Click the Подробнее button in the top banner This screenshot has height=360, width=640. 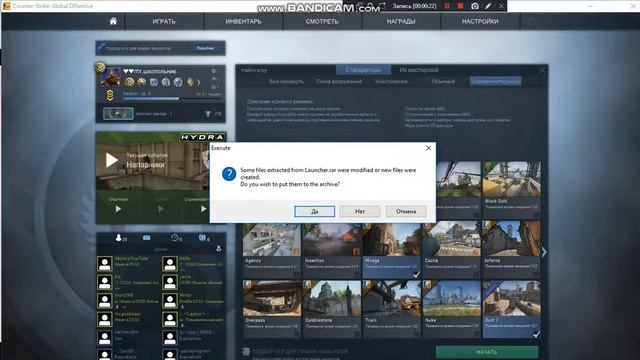coord(205,48)
